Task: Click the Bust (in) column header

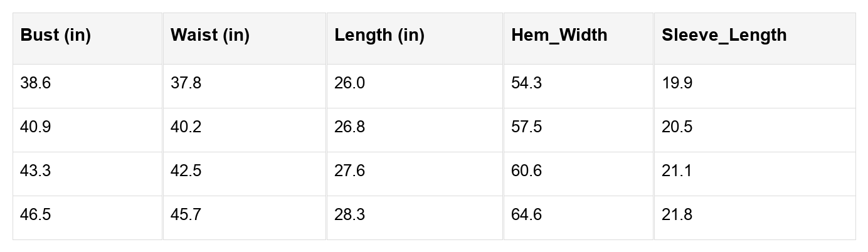Action: [56, 35]
